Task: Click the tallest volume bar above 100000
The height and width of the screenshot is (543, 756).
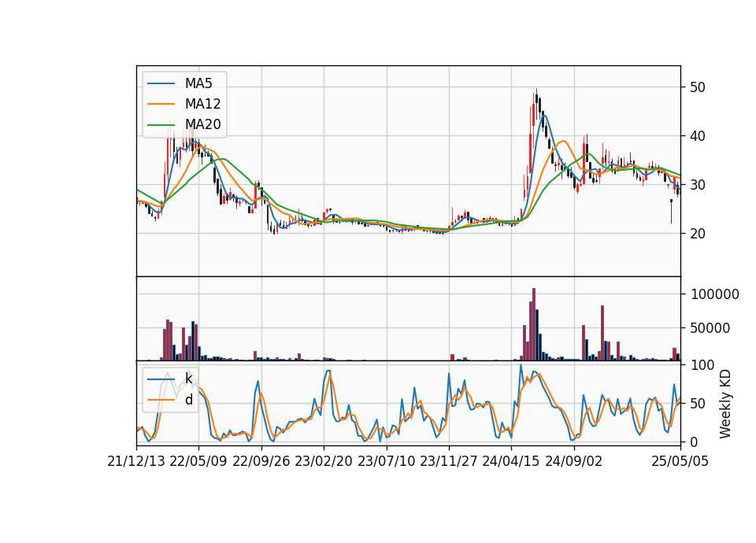Action: pos(534,324)
